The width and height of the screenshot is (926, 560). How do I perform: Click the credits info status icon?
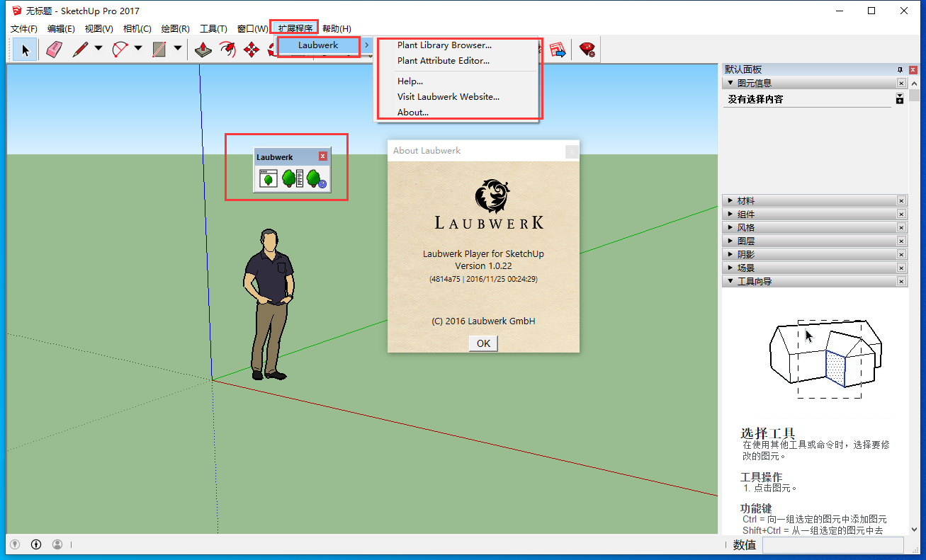click(36, 544)
